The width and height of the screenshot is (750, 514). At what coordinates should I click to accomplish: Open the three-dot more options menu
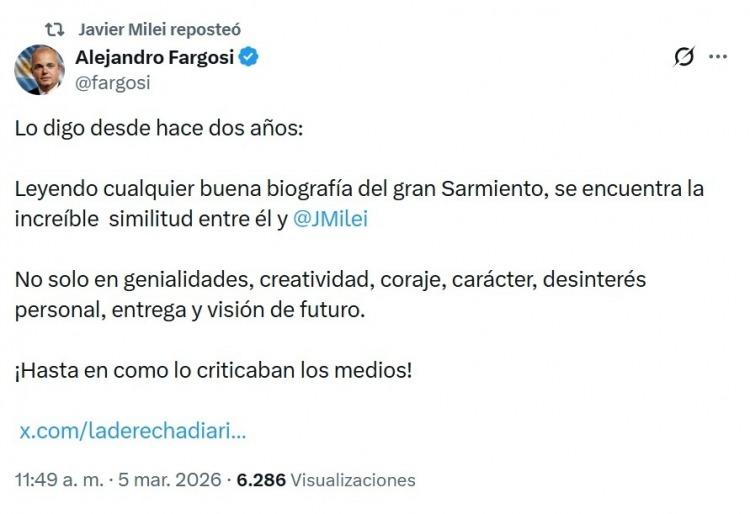tap(718, 57)
